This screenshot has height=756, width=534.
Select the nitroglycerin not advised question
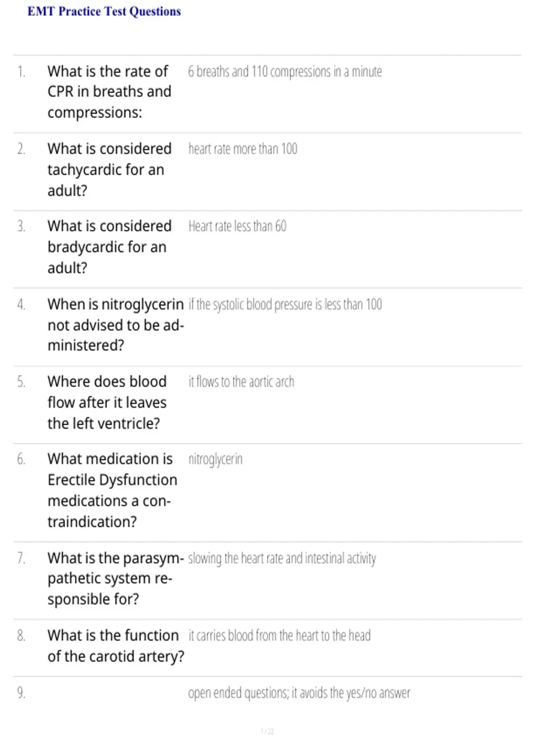click(x=116, y=325)
